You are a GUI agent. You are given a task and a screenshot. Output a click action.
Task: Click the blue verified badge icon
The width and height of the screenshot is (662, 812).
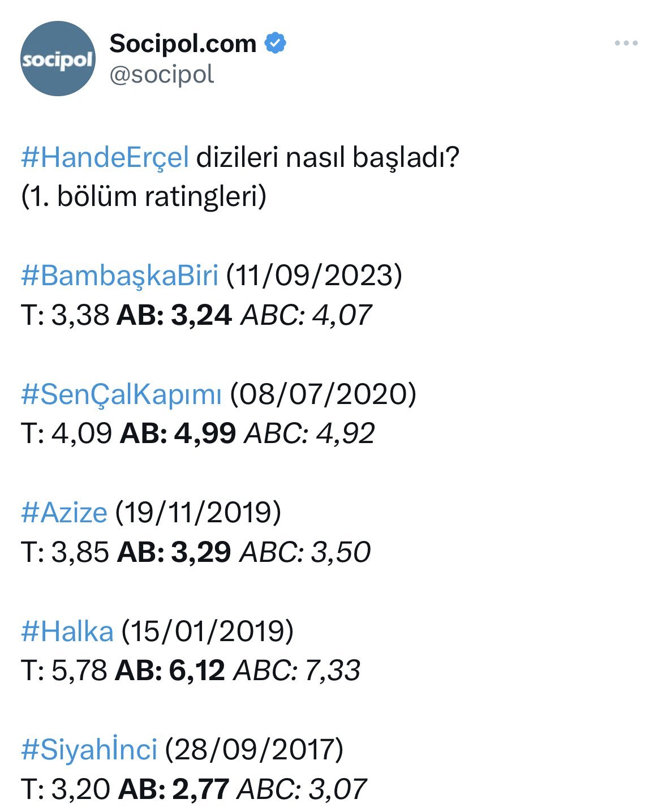click(275, 44)
